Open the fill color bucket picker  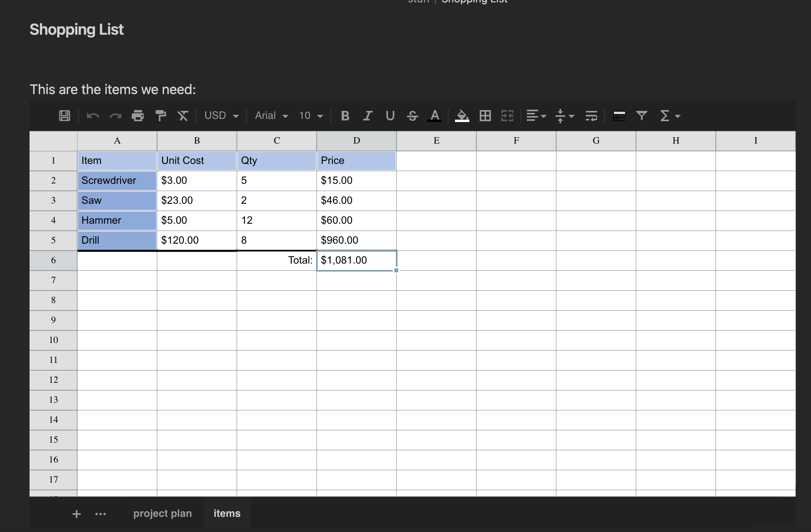click(x=462, y=116)
